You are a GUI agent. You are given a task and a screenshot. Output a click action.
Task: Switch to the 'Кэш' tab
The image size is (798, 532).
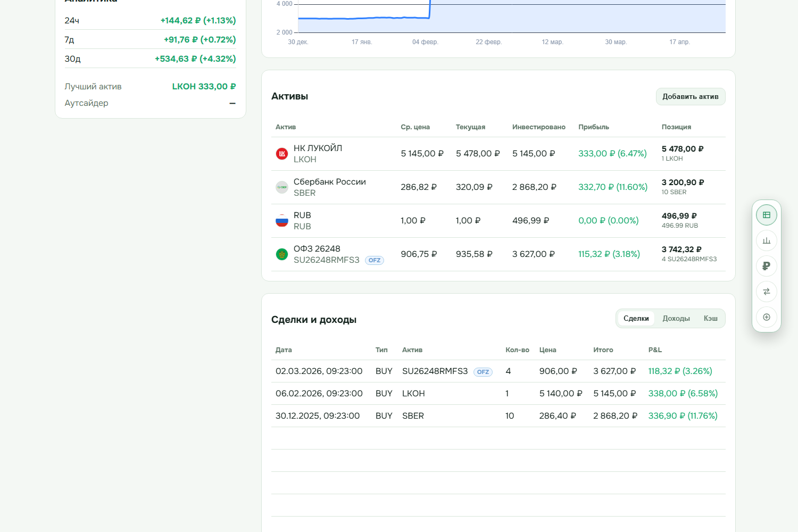pos(711,318)
